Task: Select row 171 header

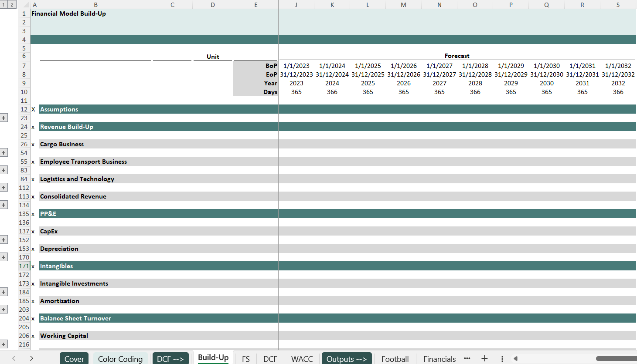Action: point(24,266)
